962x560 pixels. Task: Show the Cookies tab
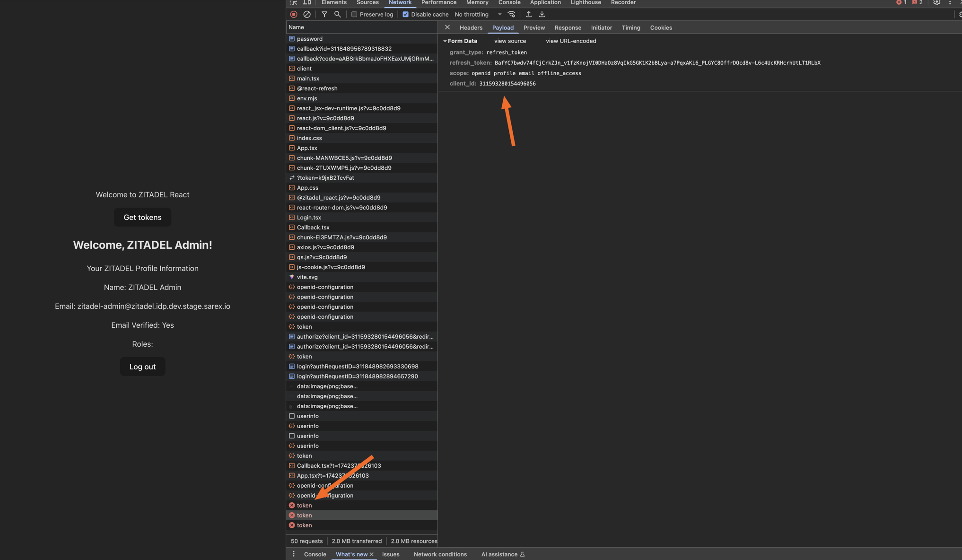pyautogui.click(x=661, y=27)
